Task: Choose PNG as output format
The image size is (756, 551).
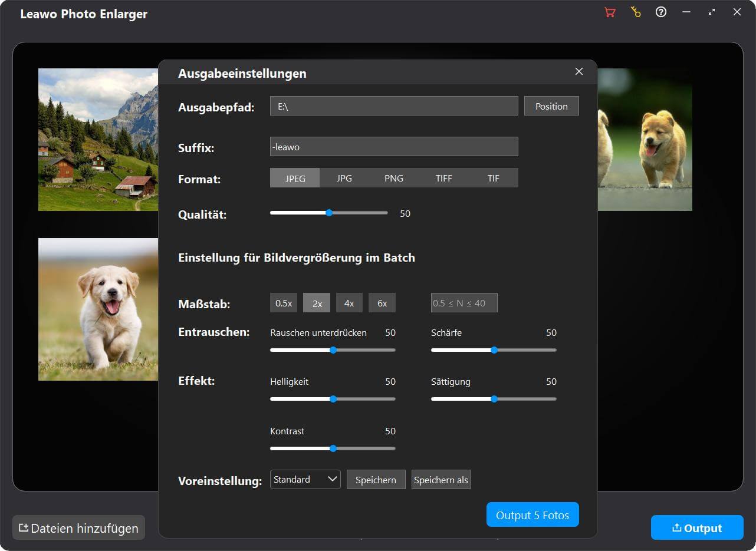Action: pyautogui.click(x=394, y=178)
